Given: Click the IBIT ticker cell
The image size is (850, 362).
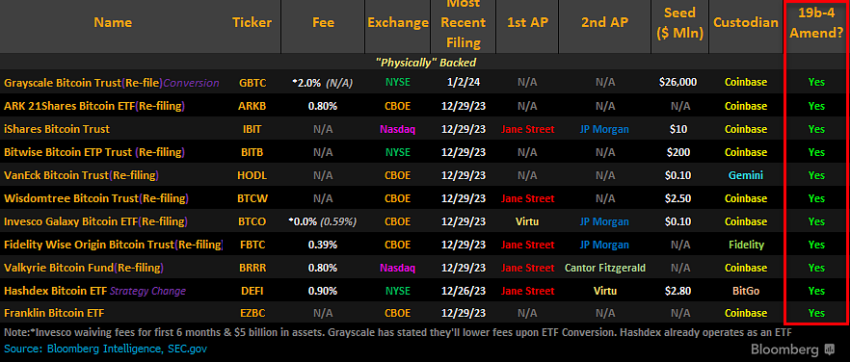Looking at the screenshot, I should click(252, 129).
